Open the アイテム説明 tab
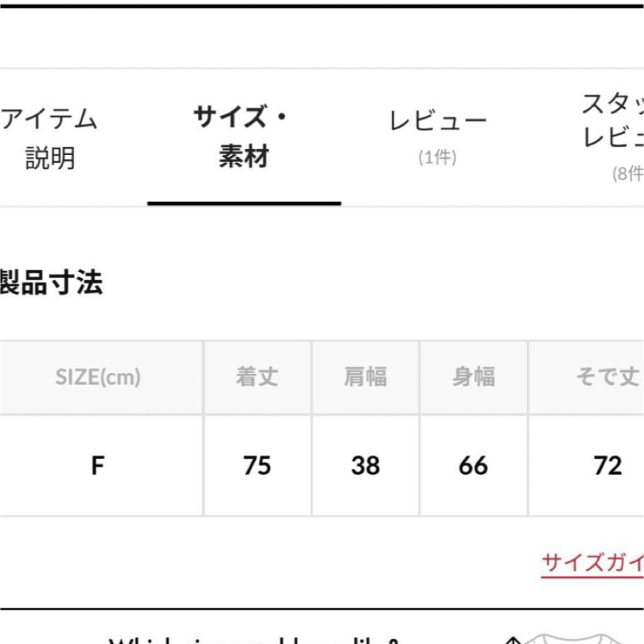 (x=49, y=138)
